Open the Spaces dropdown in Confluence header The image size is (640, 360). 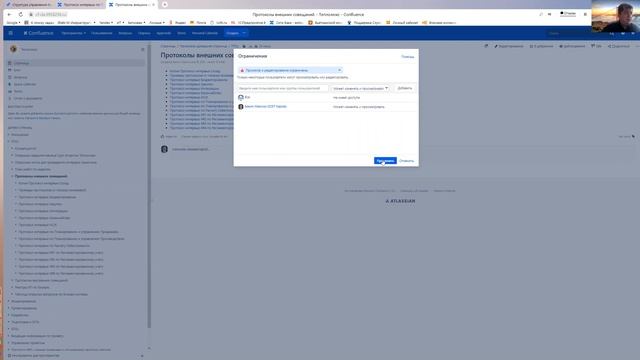pos(73,33)
